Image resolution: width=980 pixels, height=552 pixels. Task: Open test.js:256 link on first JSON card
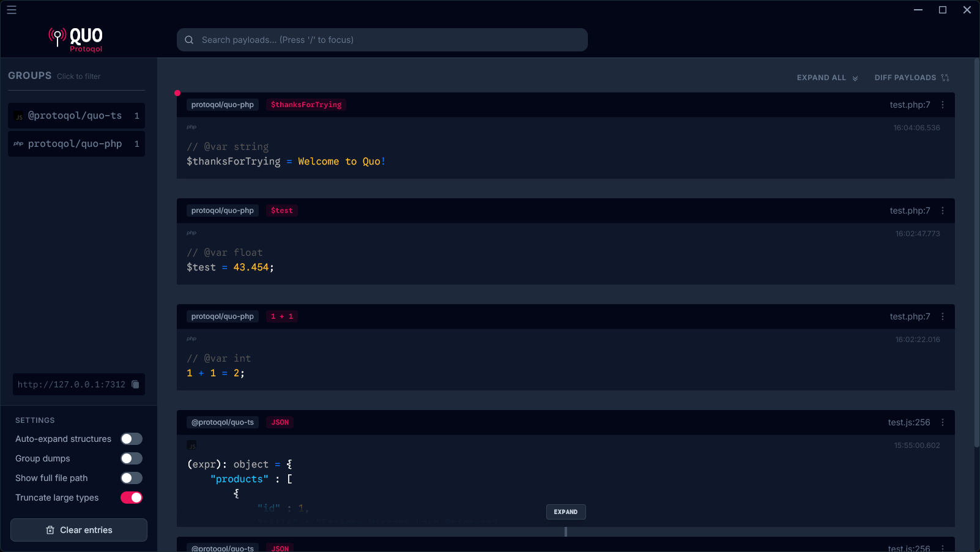coord(909,422)
